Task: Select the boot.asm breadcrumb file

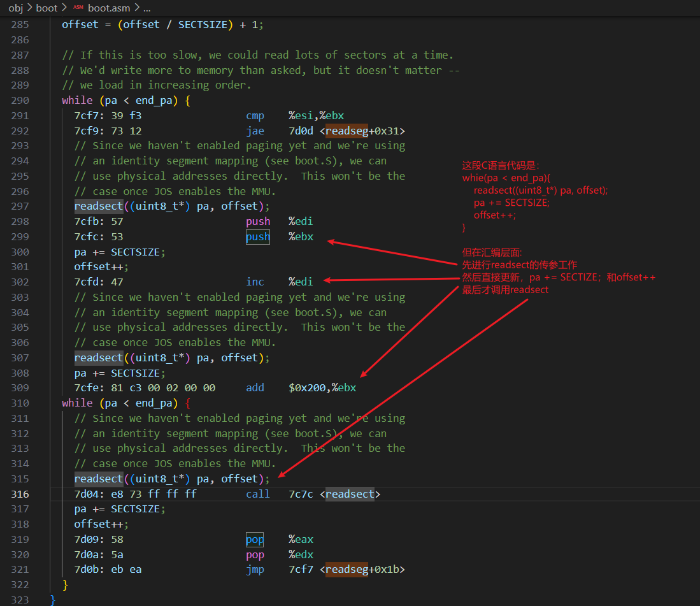Action: pyautogui.click(x=109, y=8)
